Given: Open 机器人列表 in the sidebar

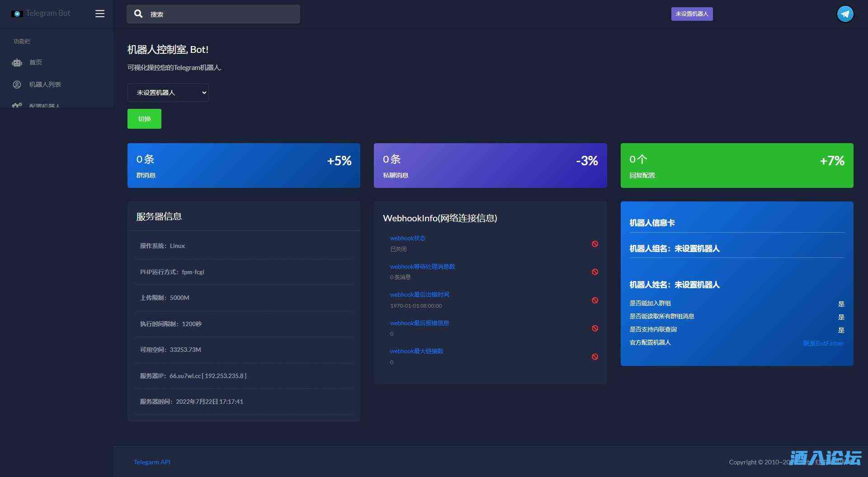Looking at the screenshot, I should click(45, 84).
